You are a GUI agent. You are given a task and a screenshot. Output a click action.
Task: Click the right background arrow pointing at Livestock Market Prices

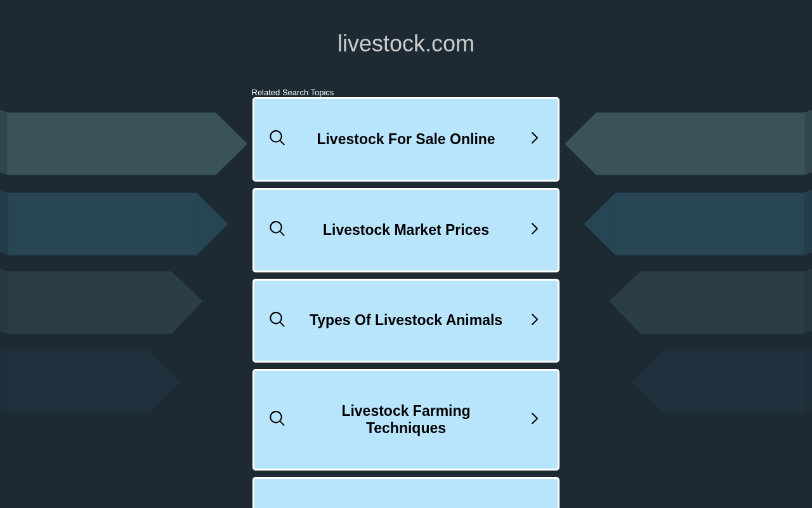pyautogui.click(x=698, y=224)
